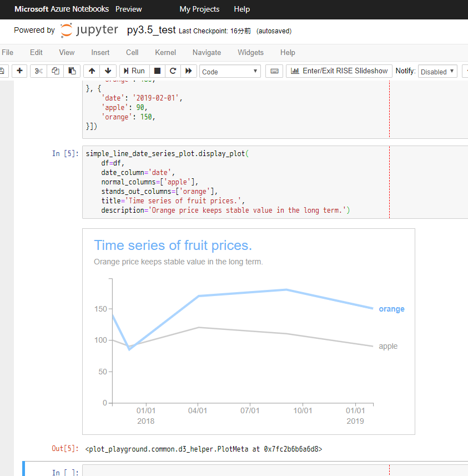Interrupt the kernel with the stop icon
Screen dimensions: 468x476
tap(157, 71)
